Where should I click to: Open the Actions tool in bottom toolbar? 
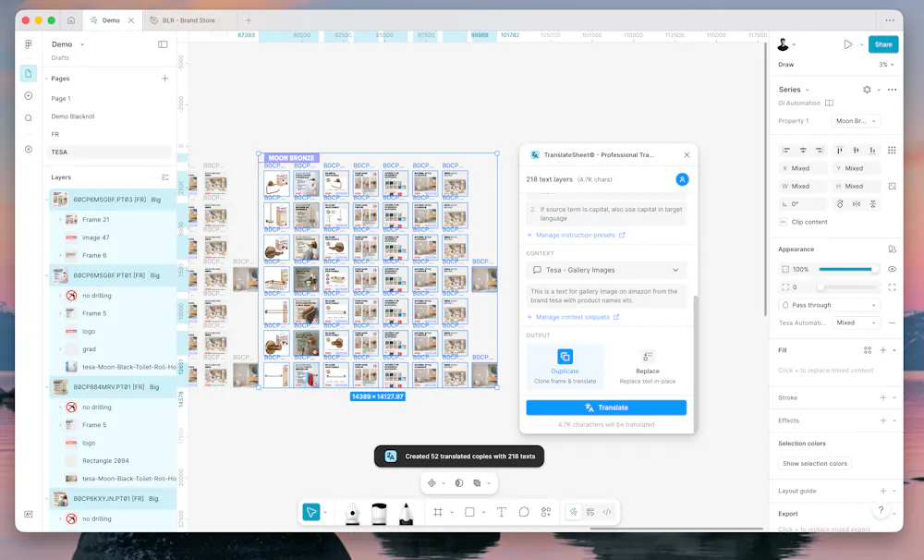tap(546, 512)
